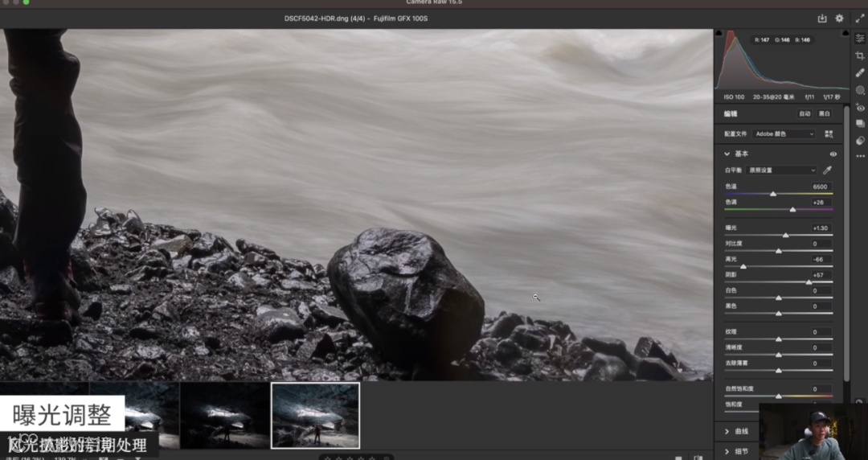Image resolution: width=868 pixels, height=460 pixels.
Task: Click the 曝光 slider handle
Action: [x=785, y=236]
